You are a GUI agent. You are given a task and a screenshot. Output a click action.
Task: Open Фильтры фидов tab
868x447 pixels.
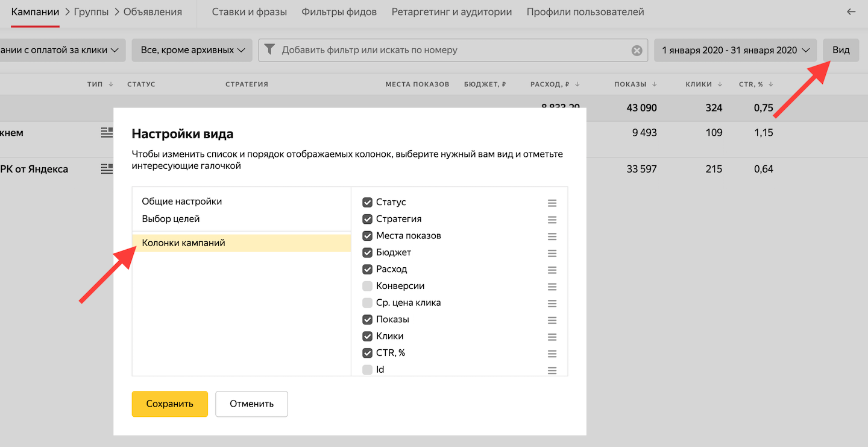pyautogui.click(x=339, y=12)
